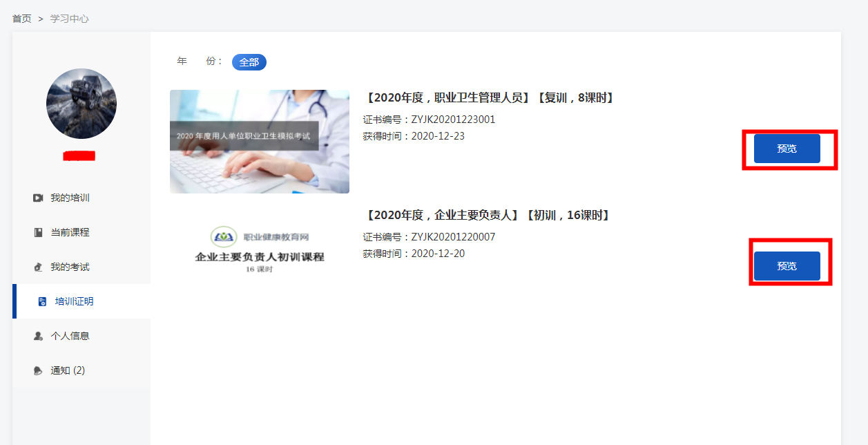
Task: Click the exam icon beside 我的考试
Action: click(38, 267)
